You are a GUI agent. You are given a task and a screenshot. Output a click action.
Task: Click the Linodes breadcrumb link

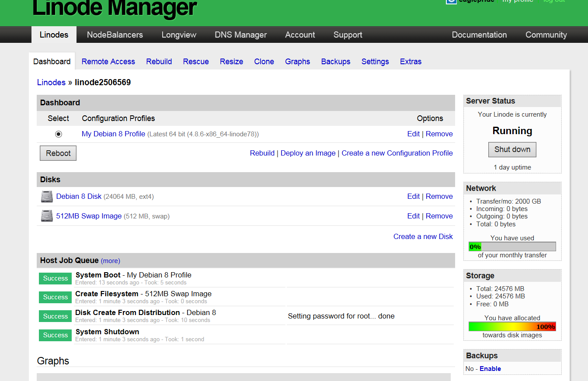[x=51, y=82]
